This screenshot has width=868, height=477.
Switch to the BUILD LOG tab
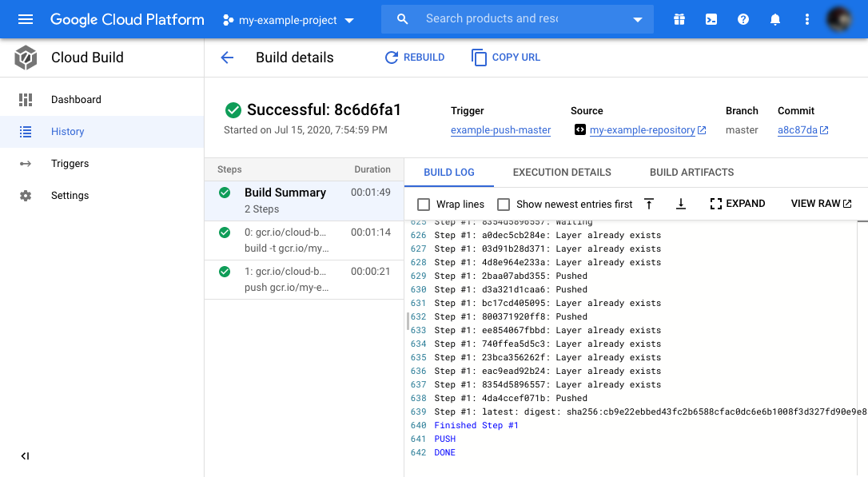[449, 172]
